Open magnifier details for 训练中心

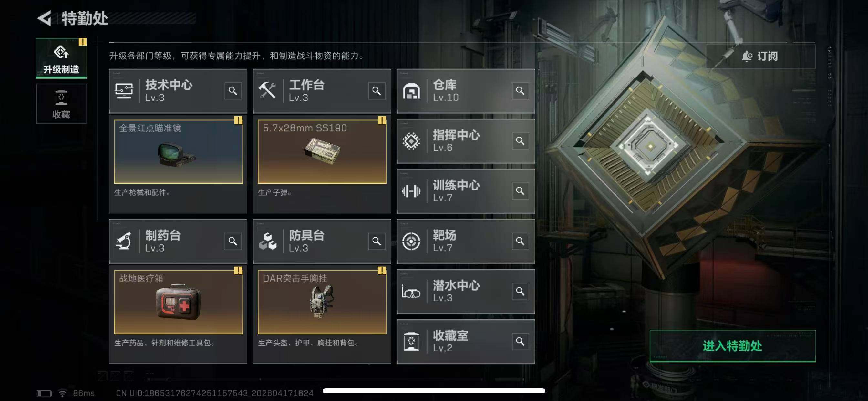coord(520,191)
